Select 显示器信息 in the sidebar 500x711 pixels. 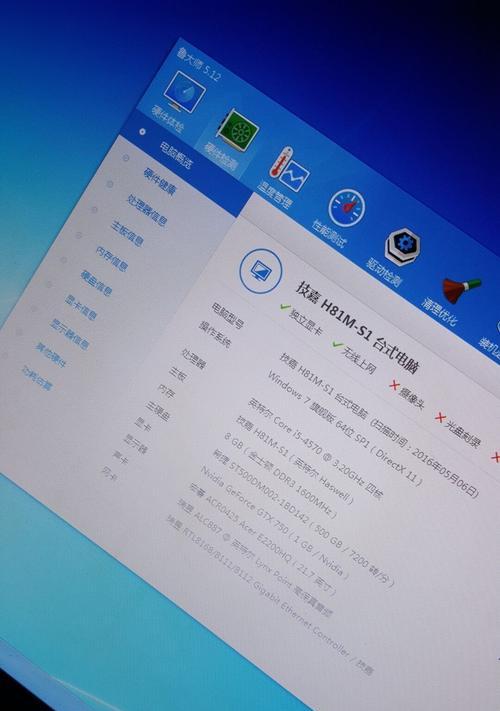click(x=69, y=335)
